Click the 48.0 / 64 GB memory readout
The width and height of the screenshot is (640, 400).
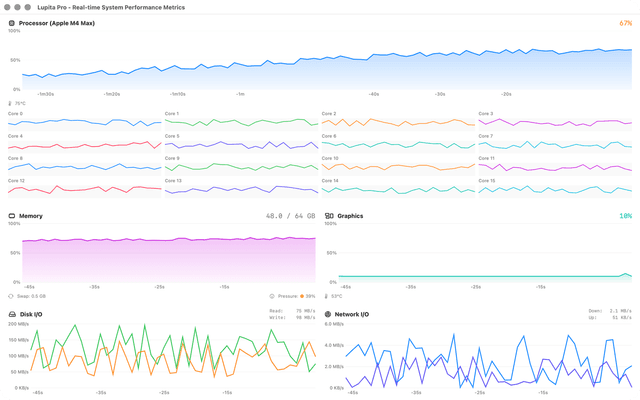[x=290, y=216]
